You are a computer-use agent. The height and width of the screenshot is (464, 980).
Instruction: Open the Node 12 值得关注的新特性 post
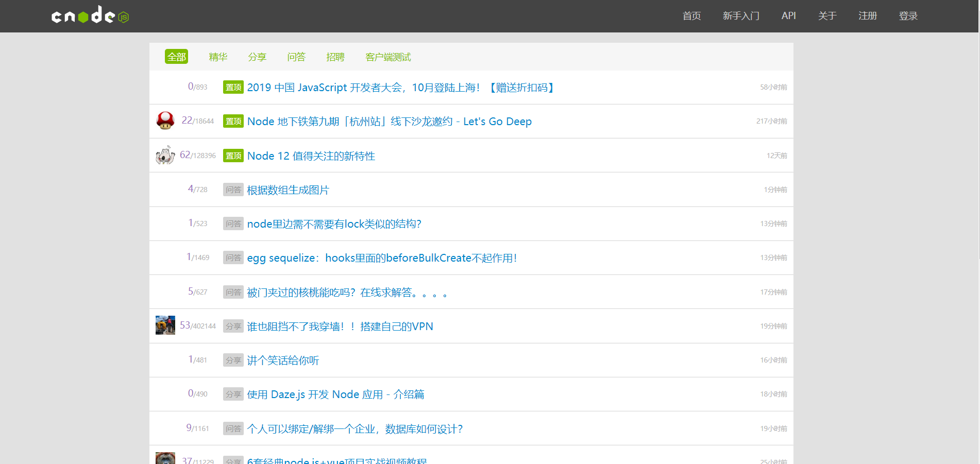click(x=311, y=156)
